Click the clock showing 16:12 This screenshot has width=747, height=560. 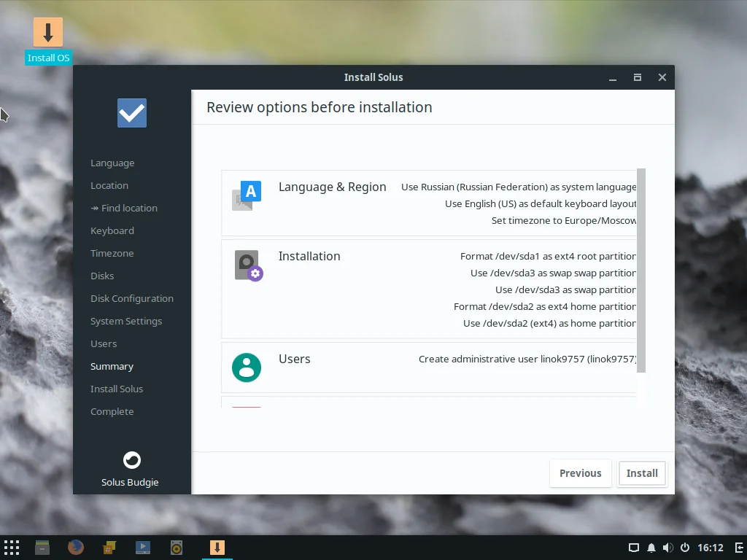[711, 548]
